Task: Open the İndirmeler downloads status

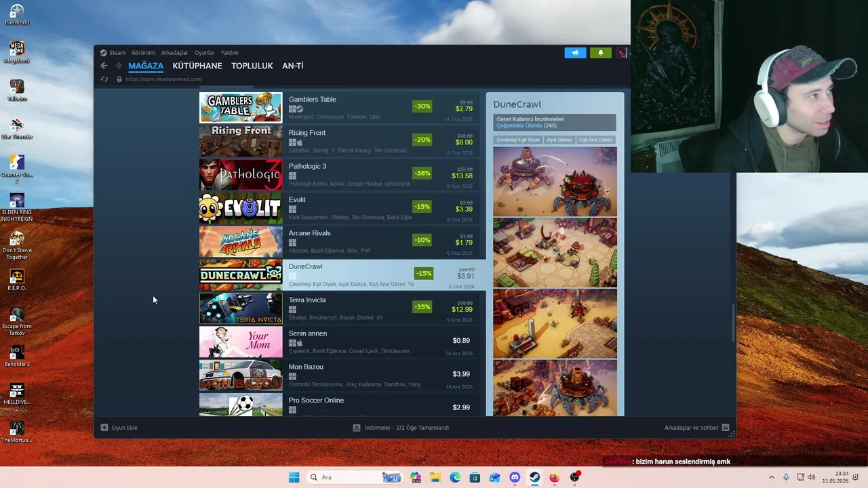Action: 401,428
